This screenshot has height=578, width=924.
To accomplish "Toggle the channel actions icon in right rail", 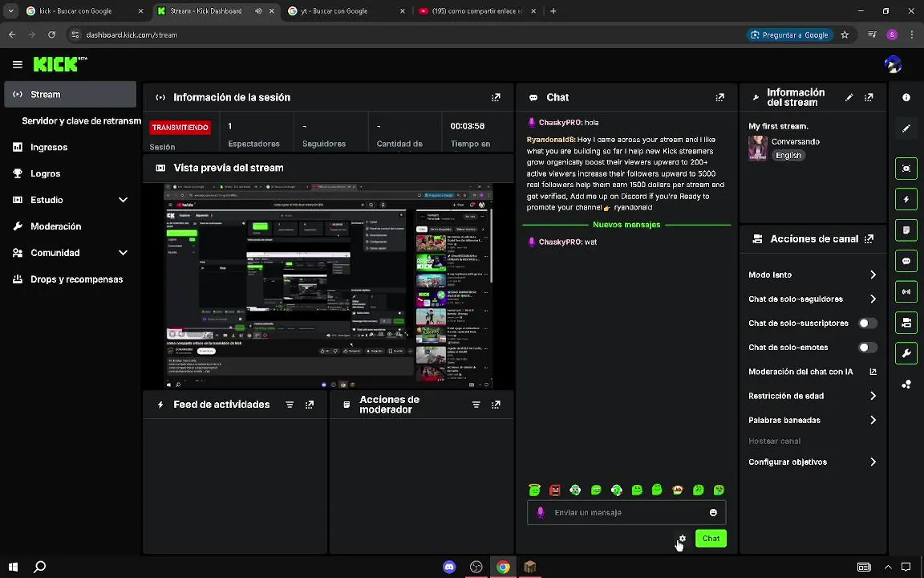I will coord(906,323).
